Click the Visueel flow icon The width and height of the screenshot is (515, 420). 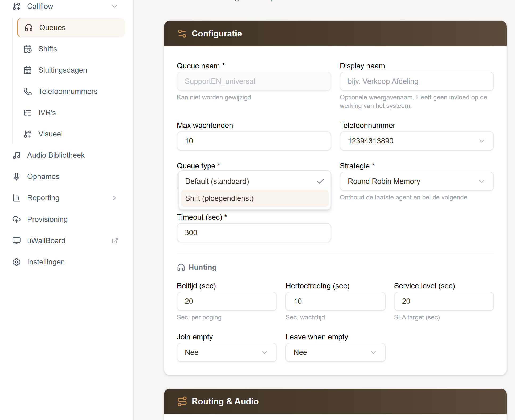pyautogui.click(x=28, y=134)
